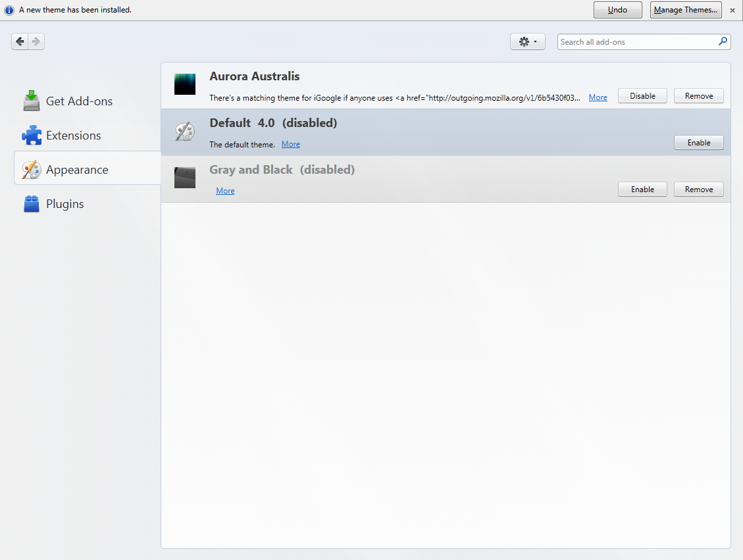743x560 pixels.
Task: Select the Appearance category
Action: point(87,170)
